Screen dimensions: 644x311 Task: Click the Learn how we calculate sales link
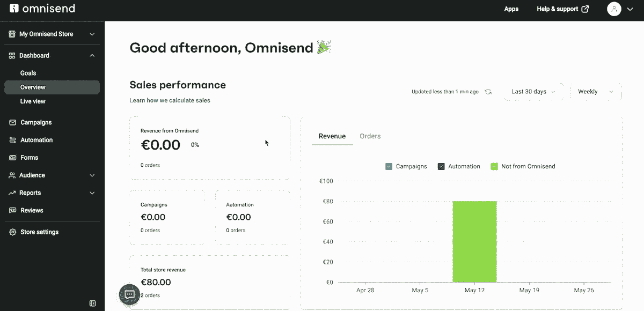click(170, 100)
